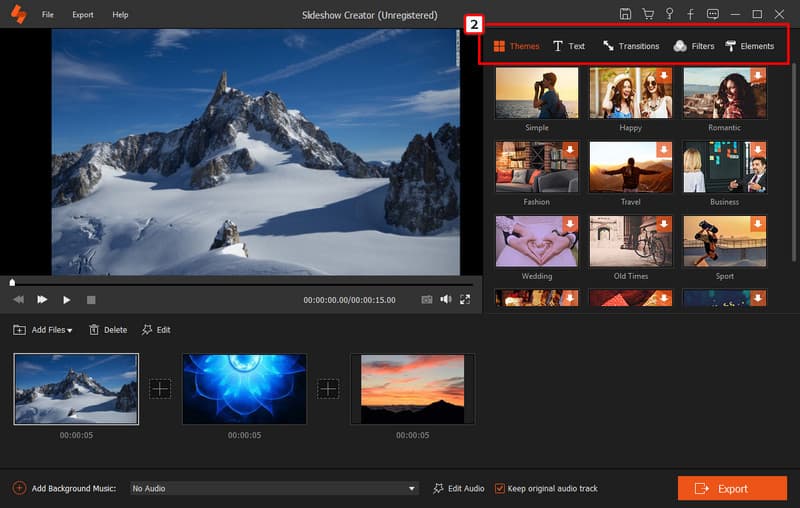Open the background music dropdown
The height and width of the screenshot is (508, 800).
(411, 488)
